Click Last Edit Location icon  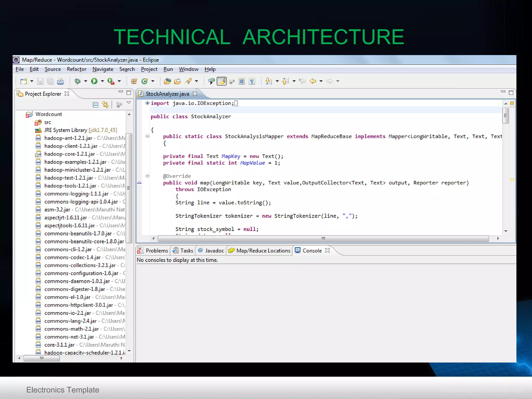[302, 81]
